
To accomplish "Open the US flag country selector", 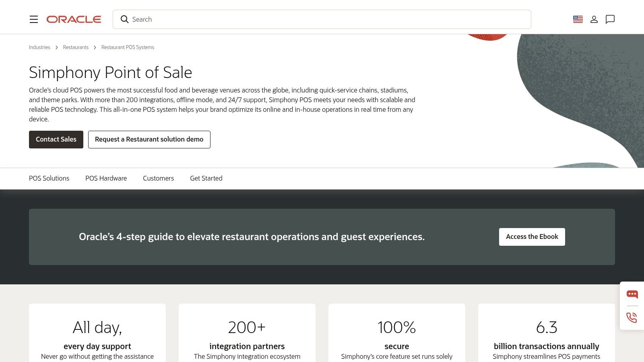I will pyautogui.click(x=578, y=19).
